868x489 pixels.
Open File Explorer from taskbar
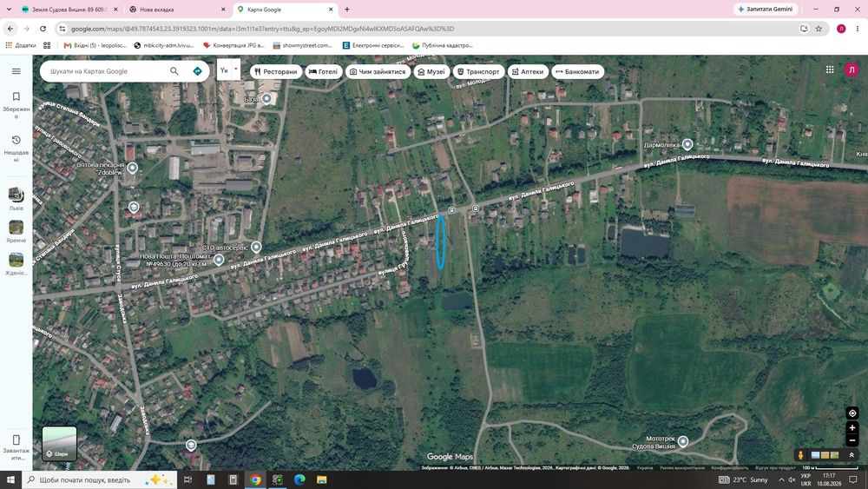click(x=322, y=479)
